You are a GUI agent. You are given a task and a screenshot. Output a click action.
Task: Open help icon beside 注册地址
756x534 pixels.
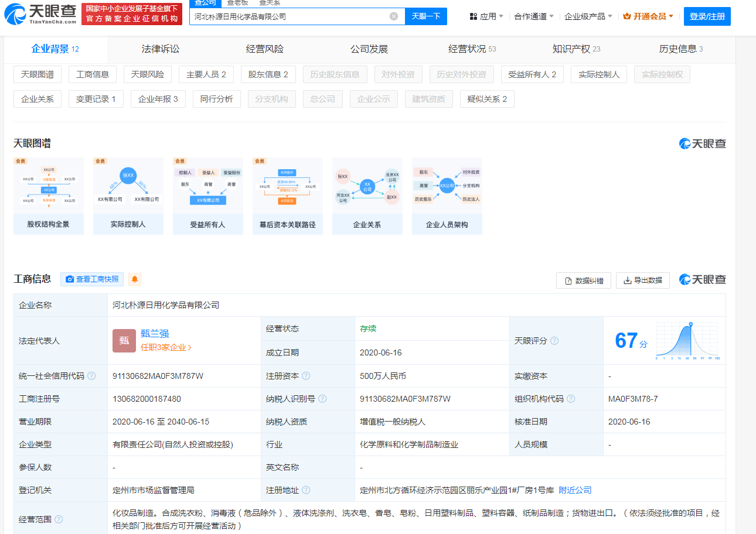tap(306, 490)
